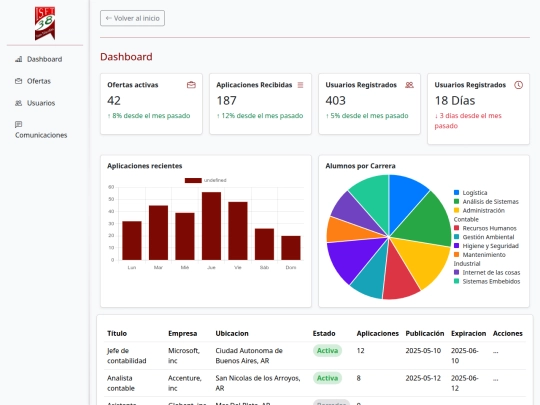Click the Aplicaciones column header
The image size is (540, 405).
[378, 333]
